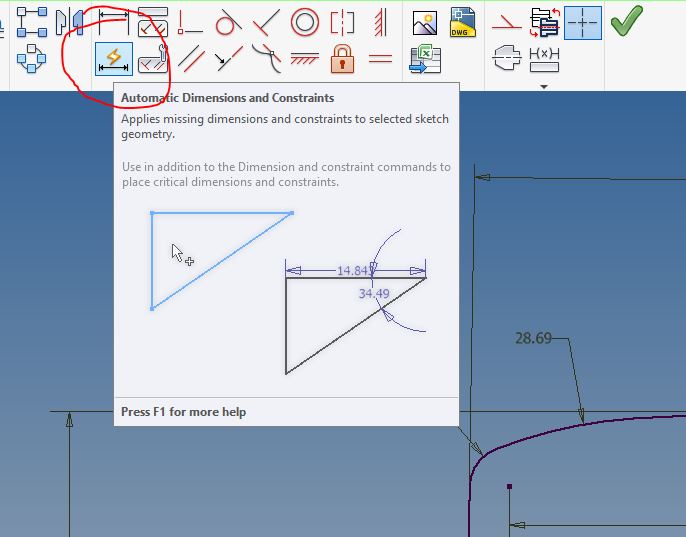Click the purple sketch point below the arc

pos(509,486)
